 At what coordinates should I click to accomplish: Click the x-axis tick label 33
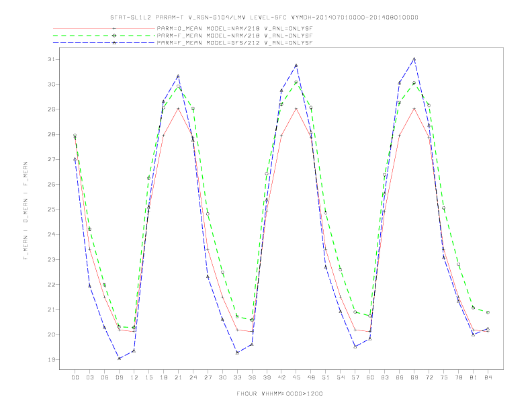[x=237, y=377]
